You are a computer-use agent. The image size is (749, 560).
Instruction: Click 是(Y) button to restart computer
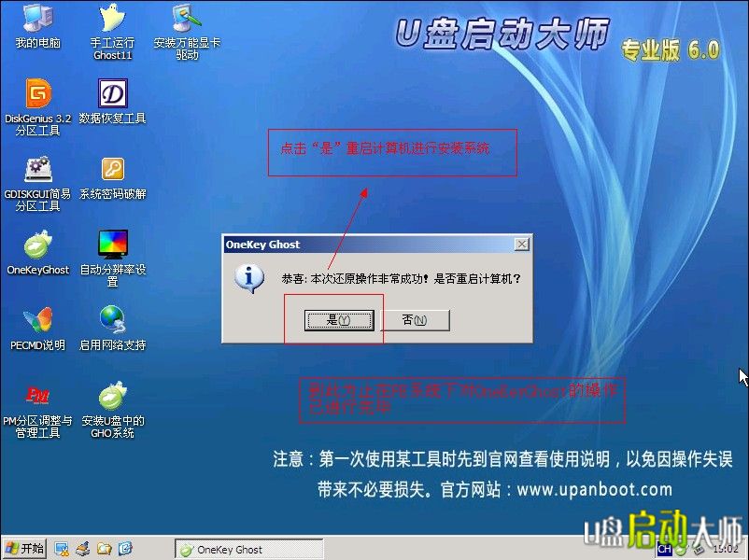coord(339,320)
